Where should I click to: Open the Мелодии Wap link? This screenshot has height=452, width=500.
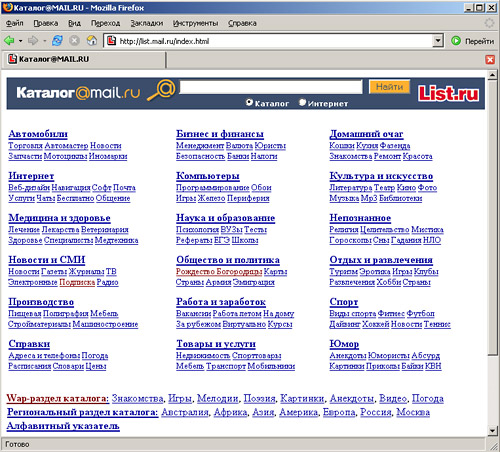coord(217,399)
